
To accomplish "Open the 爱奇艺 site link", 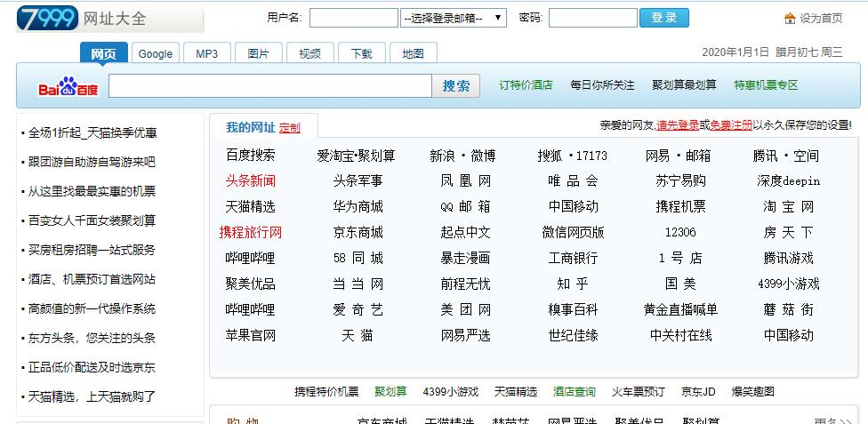I will pyautogui.click(x=358, y=310).
